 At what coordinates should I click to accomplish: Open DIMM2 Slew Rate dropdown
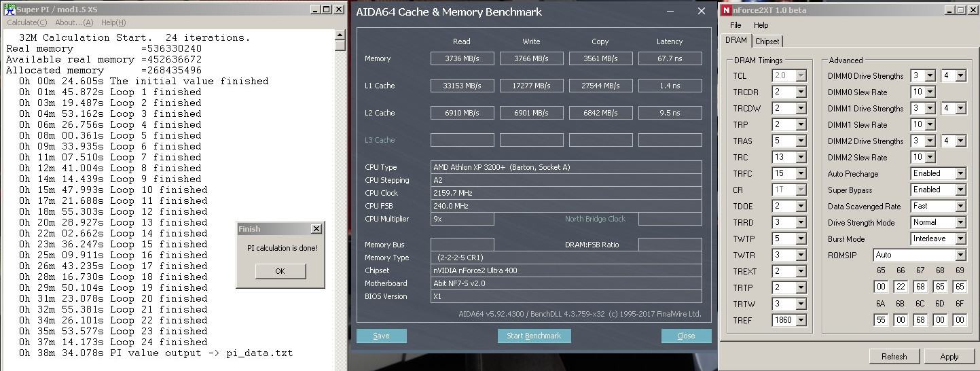[930, 157]
